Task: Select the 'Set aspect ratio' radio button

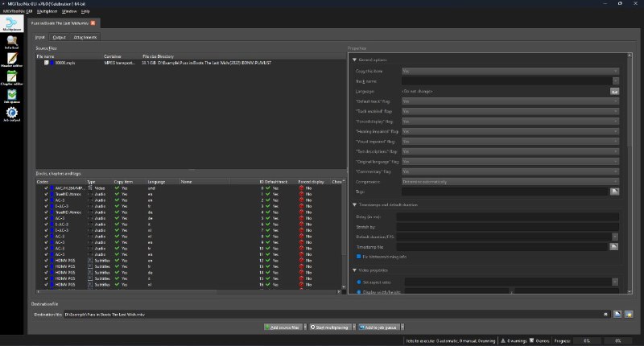Action: (358, 282)
